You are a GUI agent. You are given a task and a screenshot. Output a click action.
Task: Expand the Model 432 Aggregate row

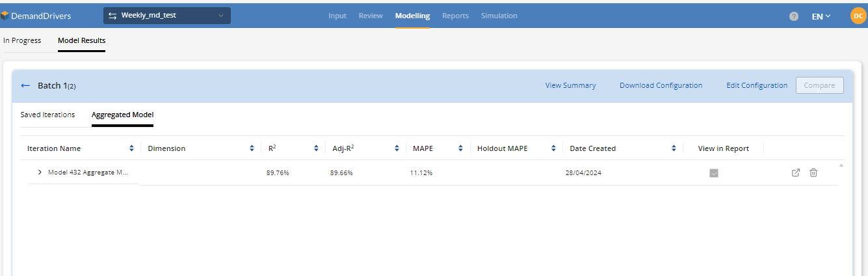tap(40, 172)
